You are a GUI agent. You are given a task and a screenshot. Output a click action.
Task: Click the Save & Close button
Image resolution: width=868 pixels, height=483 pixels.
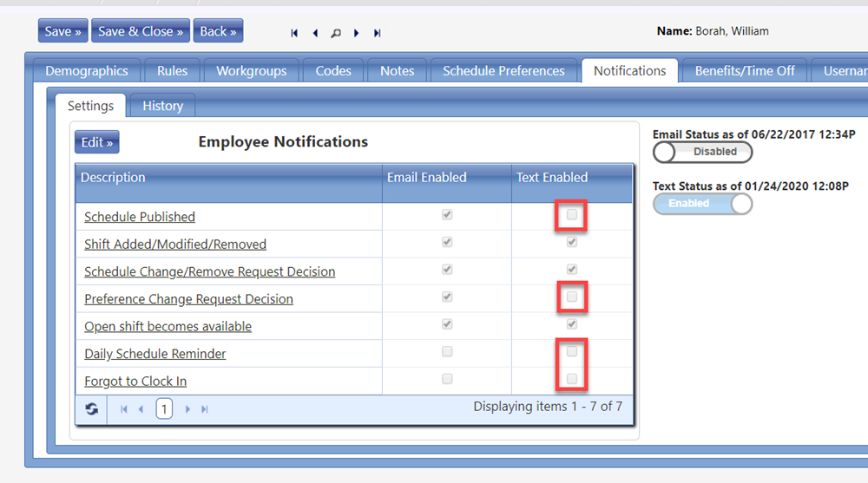[141, 31]
